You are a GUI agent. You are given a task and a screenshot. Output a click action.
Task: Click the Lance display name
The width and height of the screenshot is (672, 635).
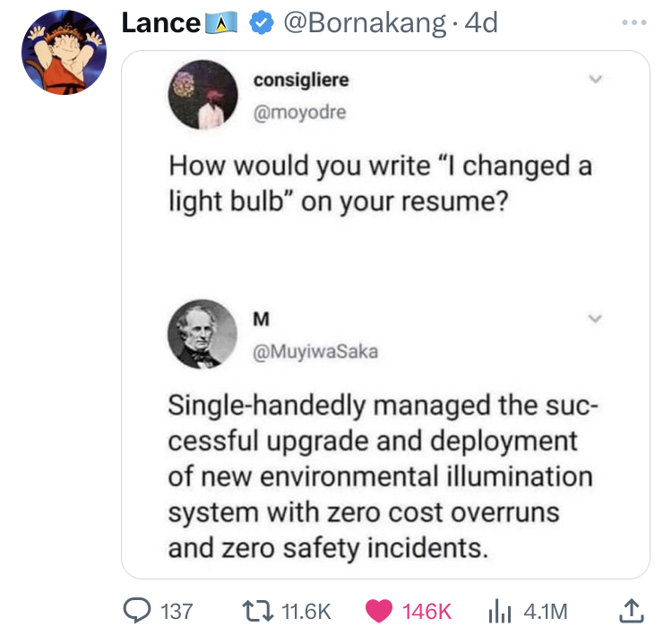(x=159, y=21)
